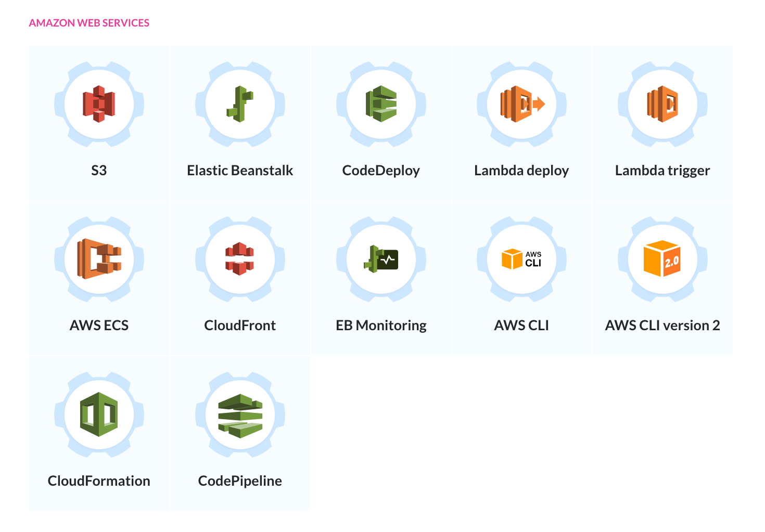
Task: Click the 'Elastic Beanstalk' label
Action: [x=240, y=171]
